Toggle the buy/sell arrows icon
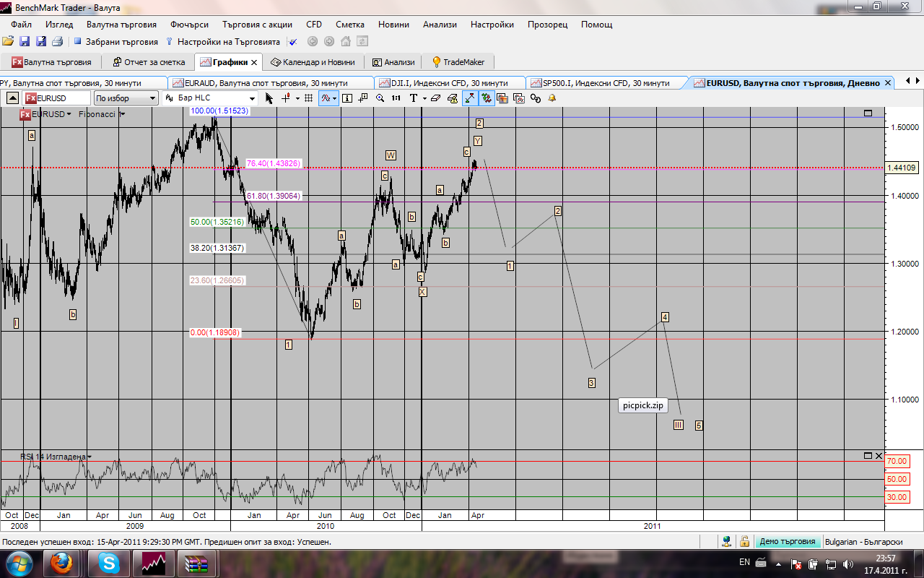Screen dimensions: 924x578 click(x=487, y=98)
